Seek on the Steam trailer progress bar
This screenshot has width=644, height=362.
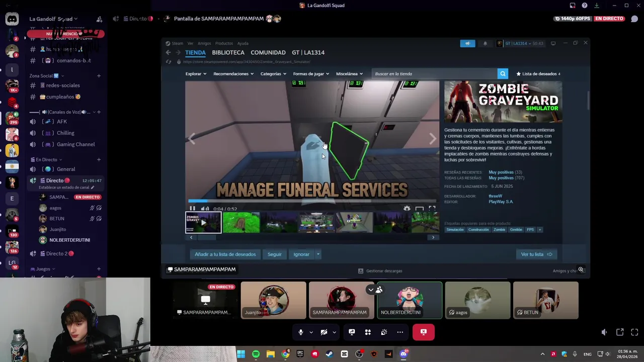[312, 201]
